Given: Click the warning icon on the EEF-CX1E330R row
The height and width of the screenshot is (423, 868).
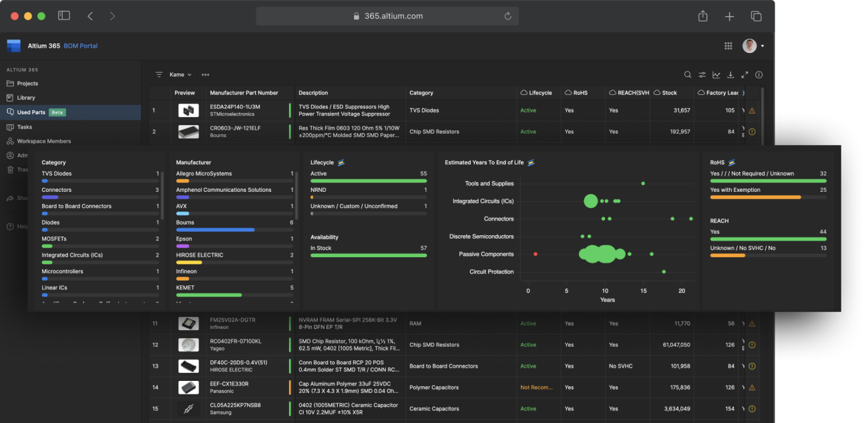Looking at the screenshot, I should coord(752,387).
